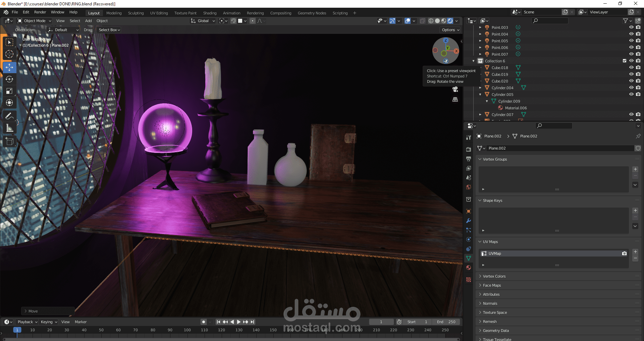Open the Render menu

coord(40,12)
